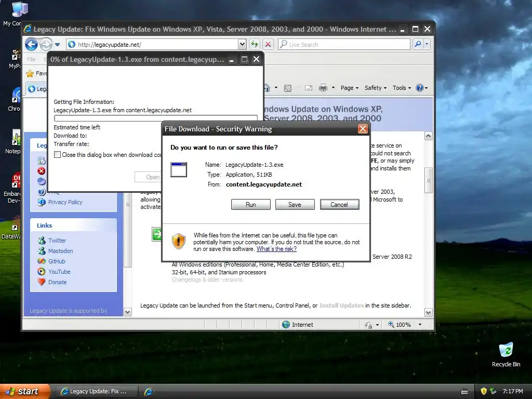The height and width of the screenshot is (399, 532).
Task: Click the Print icon
Action: [323, 88]
